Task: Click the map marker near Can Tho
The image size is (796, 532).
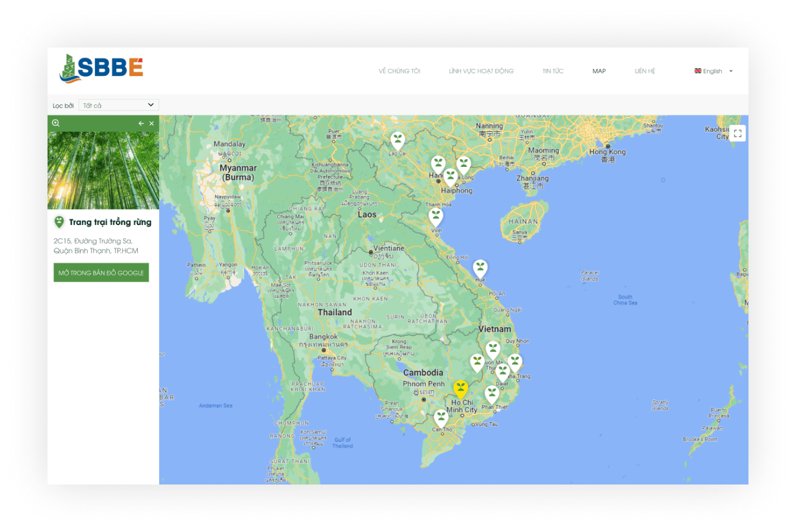Action: (440, 417)
